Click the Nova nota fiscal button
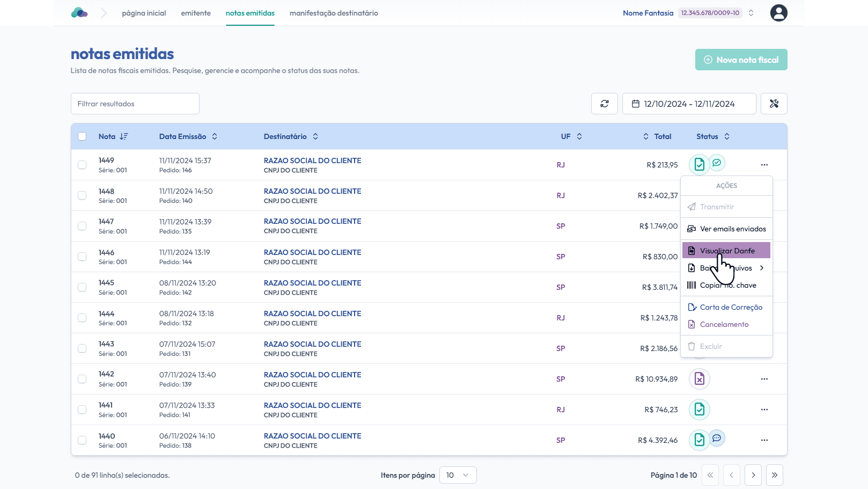The height and width of the screenshot is (489, 868). coord(741,60)
